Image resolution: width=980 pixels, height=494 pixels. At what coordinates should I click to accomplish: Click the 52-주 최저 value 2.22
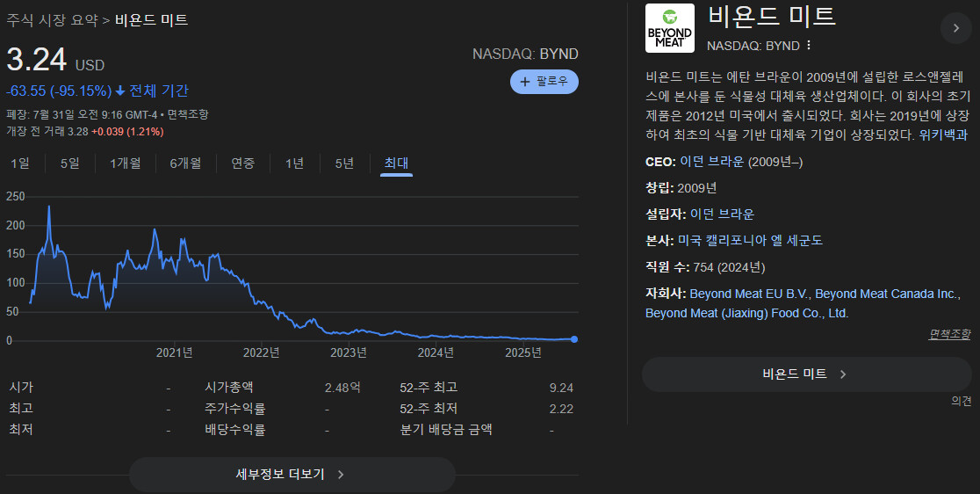coord(561,409)
